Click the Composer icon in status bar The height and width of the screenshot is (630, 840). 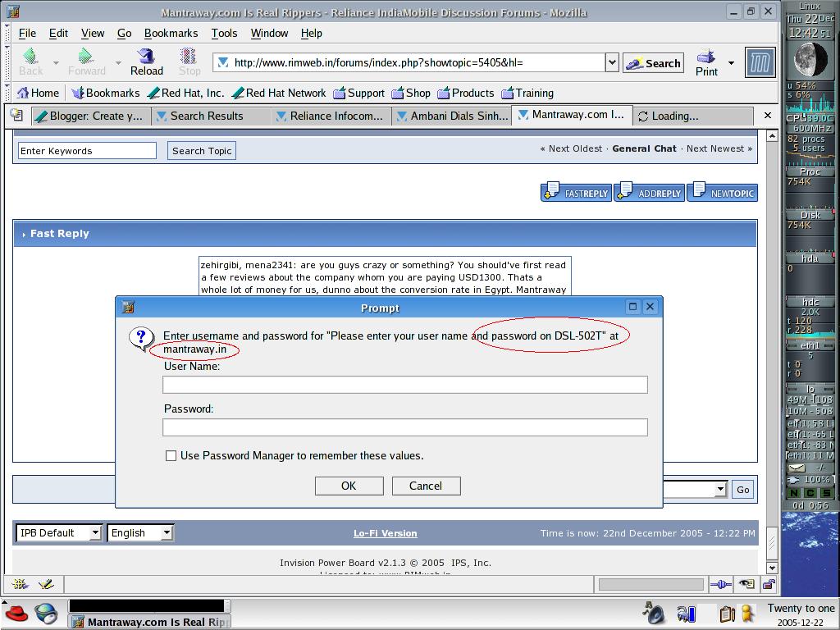[46, 584]
